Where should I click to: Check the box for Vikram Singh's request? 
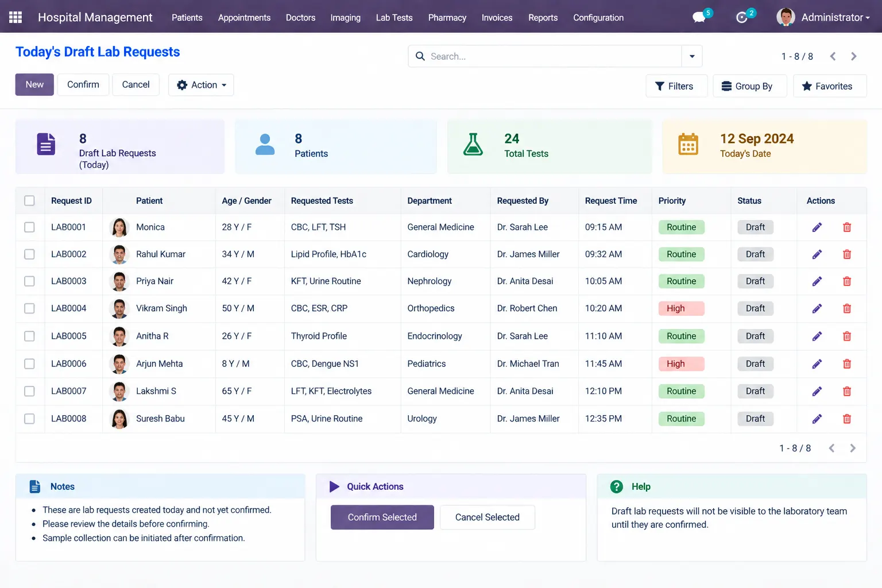29,308
